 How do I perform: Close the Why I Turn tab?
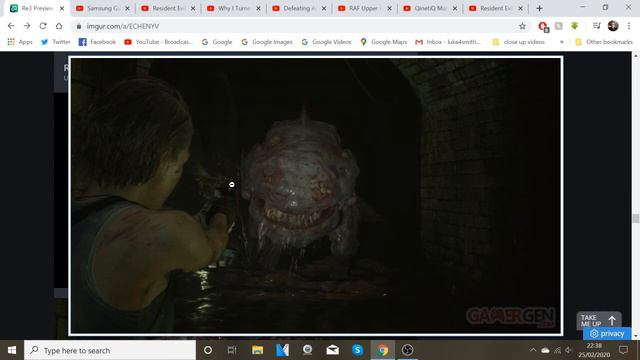pyautogui.click(x=258, y=8)
